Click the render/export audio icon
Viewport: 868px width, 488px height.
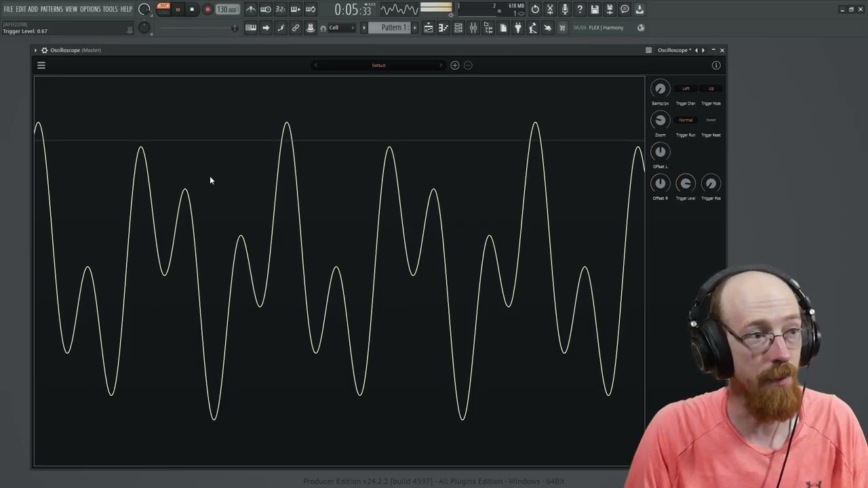coord(610,9)
